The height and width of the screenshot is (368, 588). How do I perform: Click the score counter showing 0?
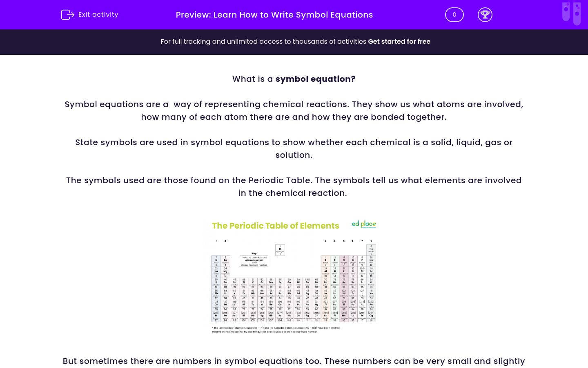pos(454,15)
